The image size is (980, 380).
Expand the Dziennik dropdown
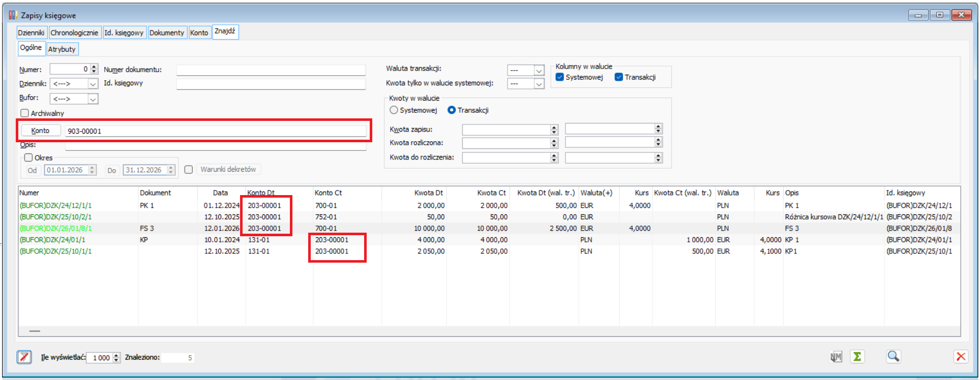(x=93, y=84)
